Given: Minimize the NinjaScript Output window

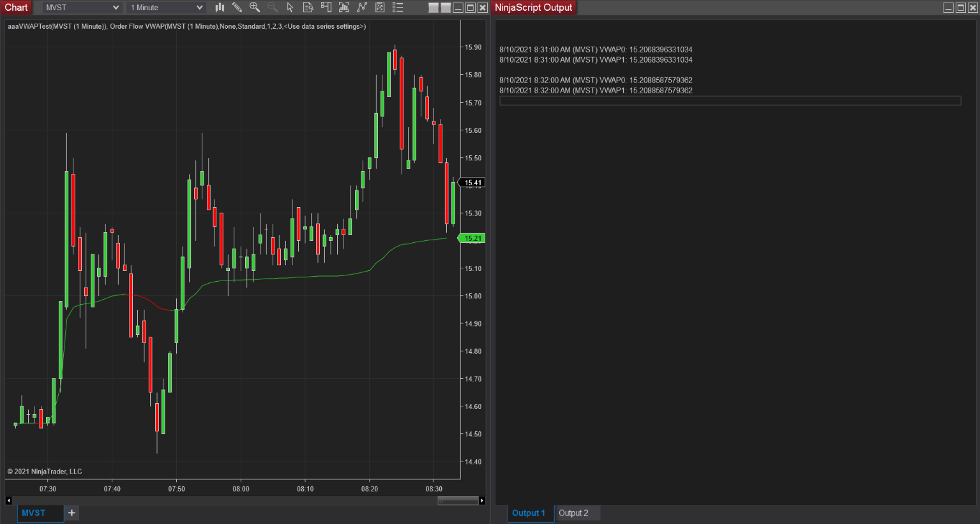Looking at the screenshot, I should [x=949, y=8].
